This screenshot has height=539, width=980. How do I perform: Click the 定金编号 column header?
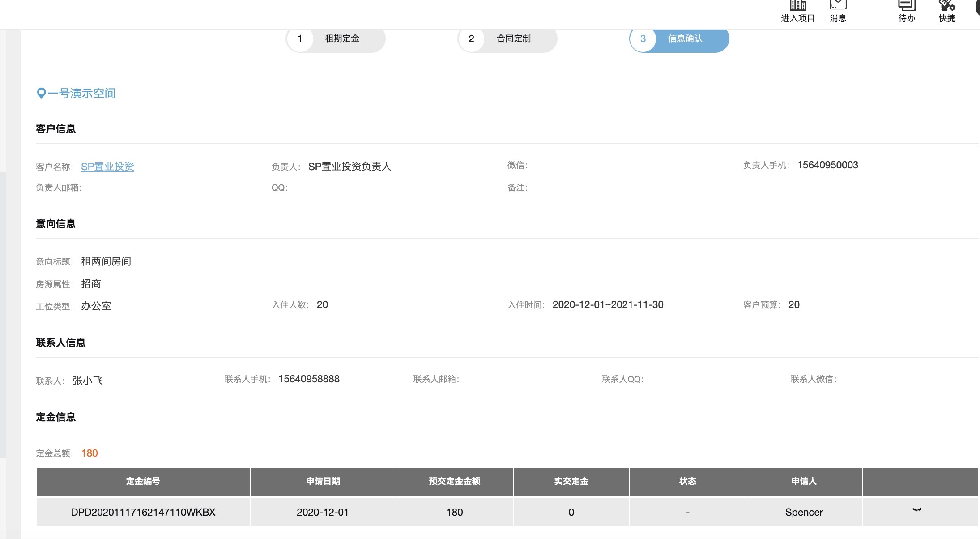[x=143, y=481]
